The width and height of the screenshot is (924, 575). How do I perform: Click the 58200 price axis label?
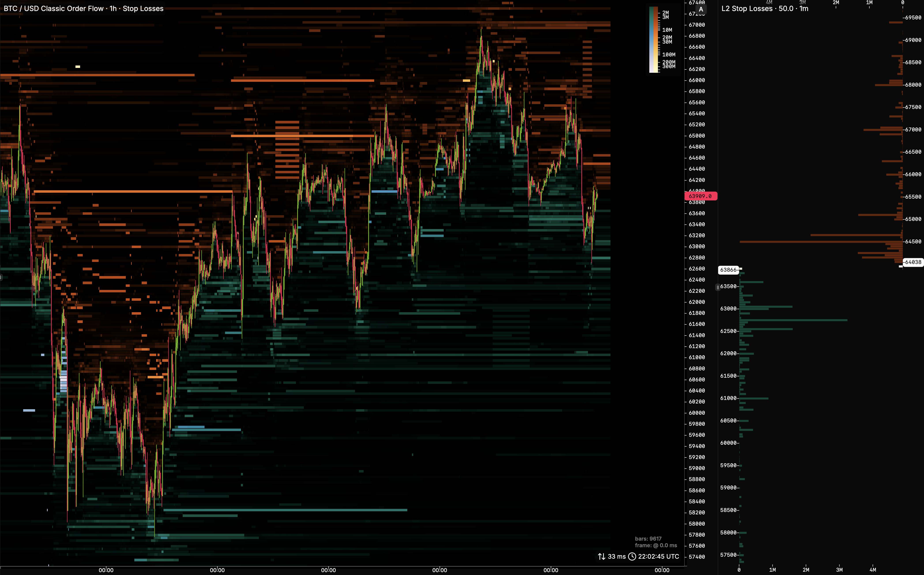[x=697, y=513]
